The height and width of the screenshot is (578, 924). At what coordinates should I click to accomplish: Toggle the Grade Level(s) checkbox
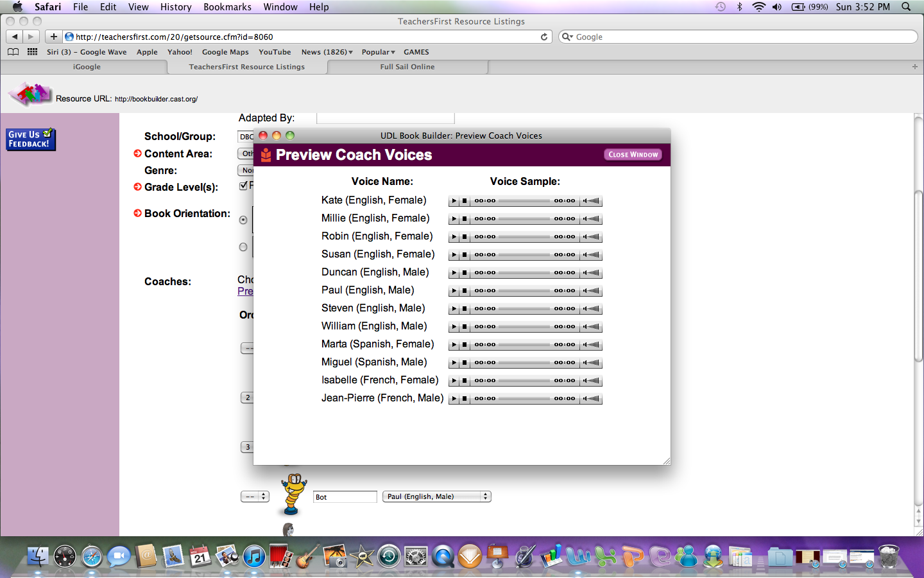click(243, 186)
